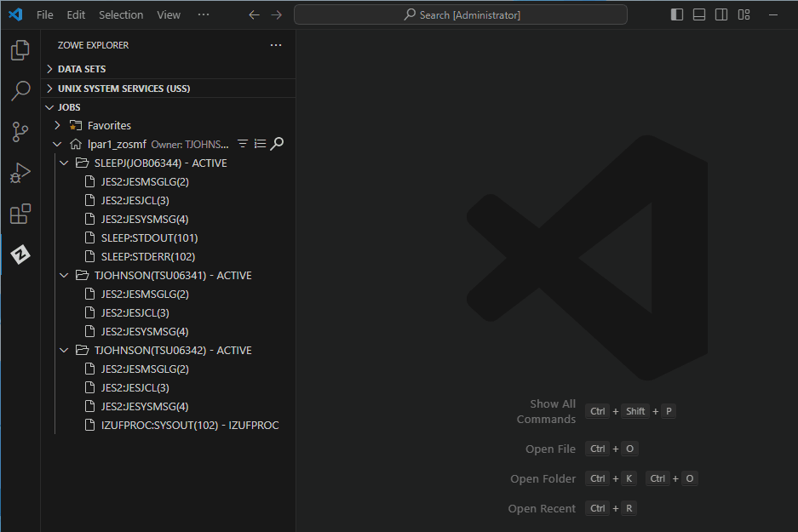Toggle the primary side bar
The height and width of the screenshot is (532, 798).
677,14
